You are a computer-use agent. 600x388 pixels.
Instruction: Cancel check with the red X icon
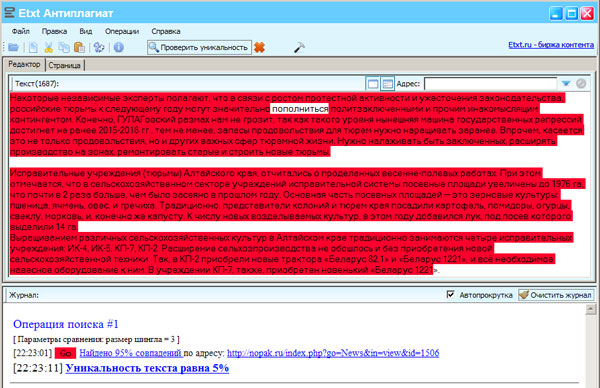[259, 47]
